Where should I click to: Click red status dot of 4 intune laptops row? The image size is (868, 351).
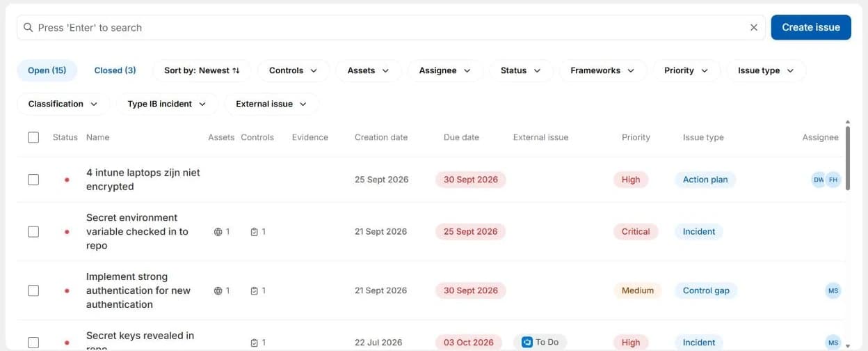click(x=67, y=180)
